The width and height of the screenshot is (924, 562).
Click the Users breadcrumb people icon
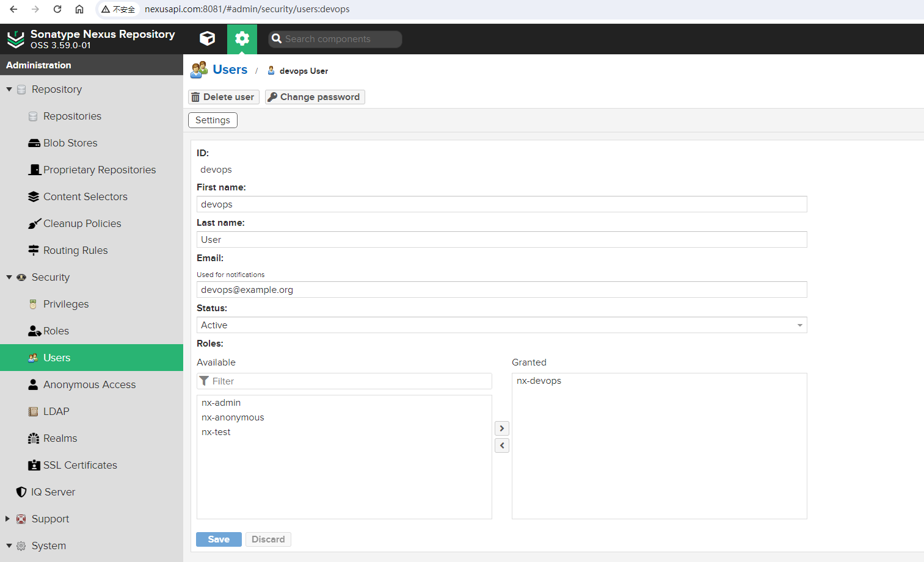pos(199,70)
